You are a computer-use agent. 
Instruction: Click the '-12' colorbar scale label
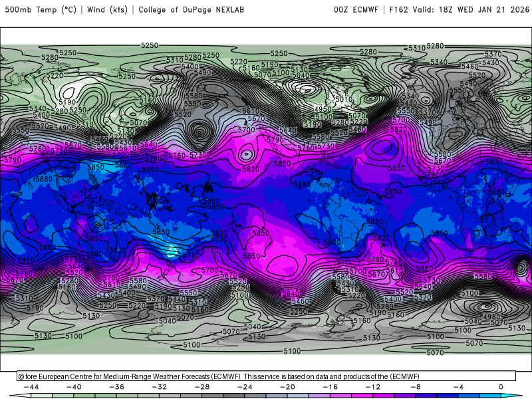click(x=373, y=387)
